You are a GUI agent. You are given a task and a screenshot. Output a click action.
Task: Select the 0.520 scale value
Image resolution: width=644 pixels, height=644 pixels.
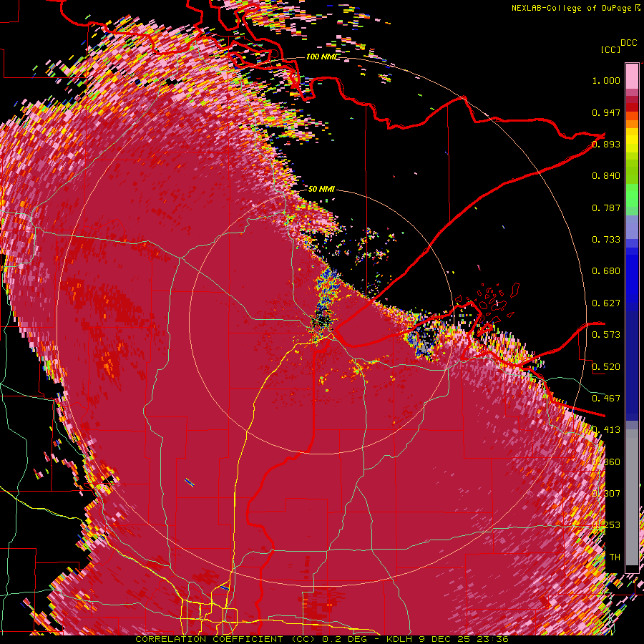606,366
